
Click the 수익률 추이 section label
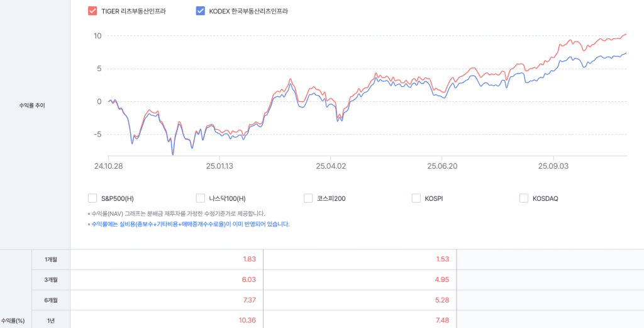tap(32, 105)
